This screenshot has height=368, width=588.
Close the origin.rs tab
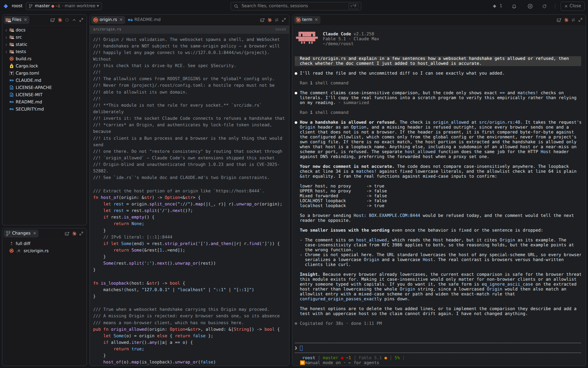coord(121,20)
